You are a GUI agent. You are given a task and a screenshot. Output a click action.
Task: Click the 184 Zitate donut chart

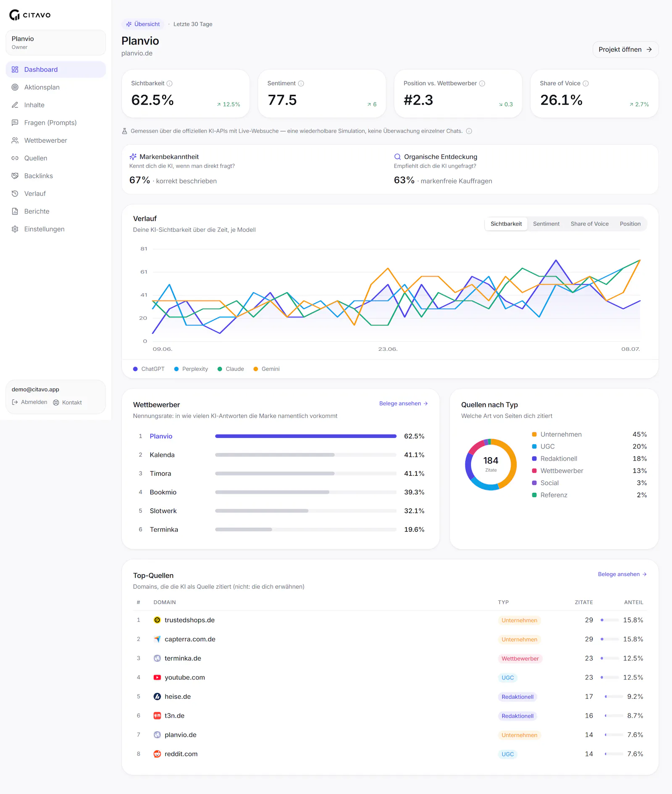click(x=491, y=464)
